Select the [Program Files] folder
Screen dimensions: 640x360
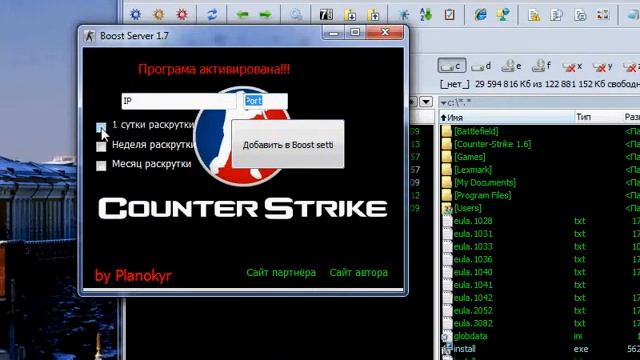(482, 195)
